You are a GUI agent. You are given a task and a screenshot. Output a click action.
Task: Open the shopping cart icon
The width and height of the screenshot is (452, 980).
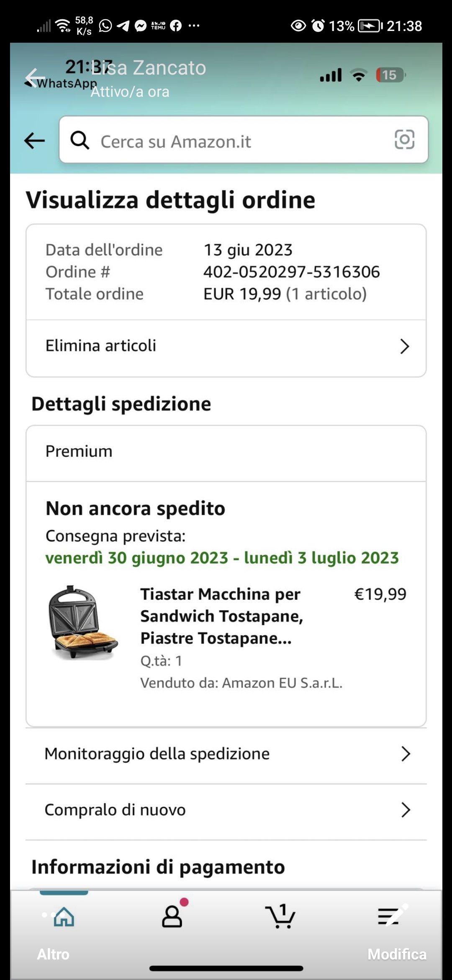coord(280,916)
